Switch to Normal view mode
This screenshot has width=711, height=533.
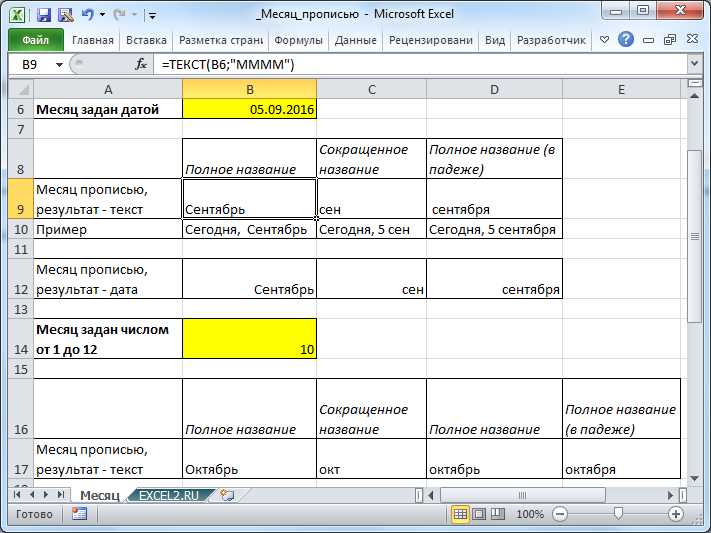[461, 514]
